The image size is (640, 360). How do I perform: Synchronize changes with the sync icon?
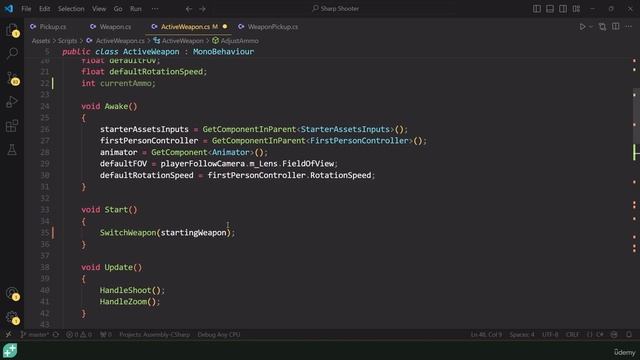(56, 335)
